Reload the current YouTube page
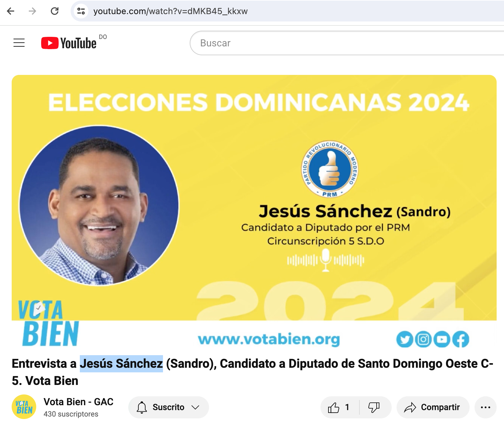504x423 pixels. pyautogui.click(x=55, y=11)
